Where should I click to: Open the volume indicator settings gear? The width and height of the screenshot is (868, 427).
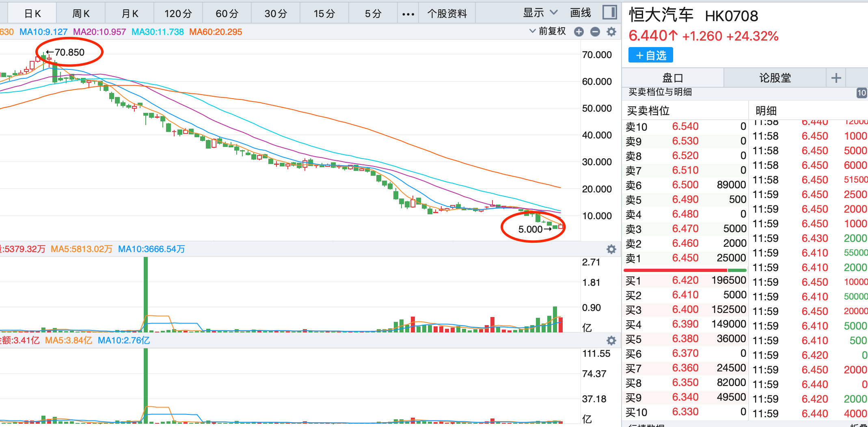(611, 249)
